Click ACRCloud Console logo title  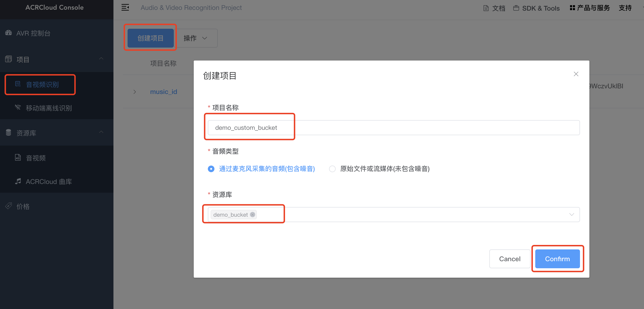(55, 7)
